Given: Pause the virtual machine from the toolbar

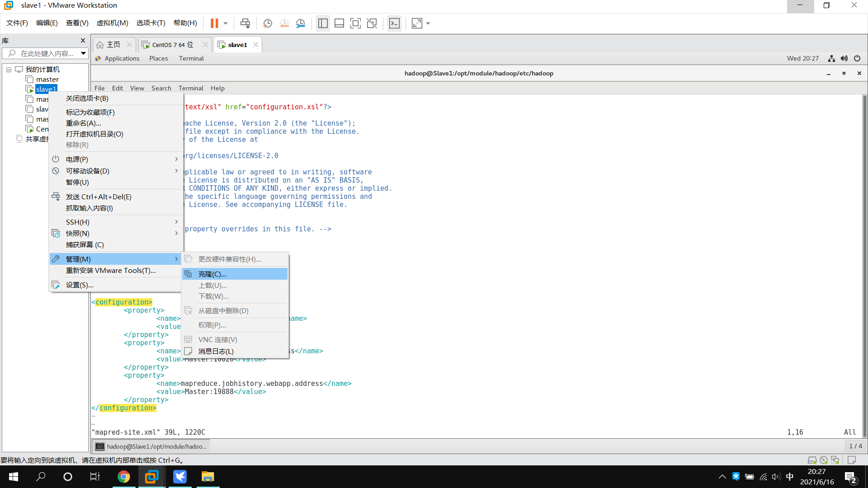Looking at the screenshot, I should [x=214, y=23].
